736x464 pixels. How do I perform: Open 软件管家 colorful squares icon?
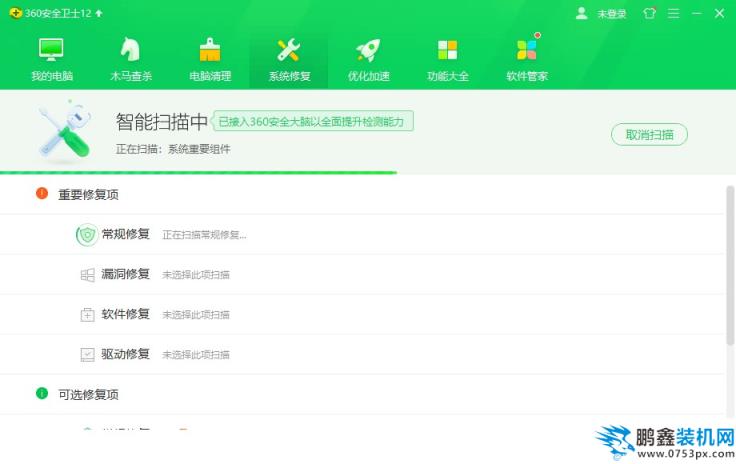pos(526,50)
